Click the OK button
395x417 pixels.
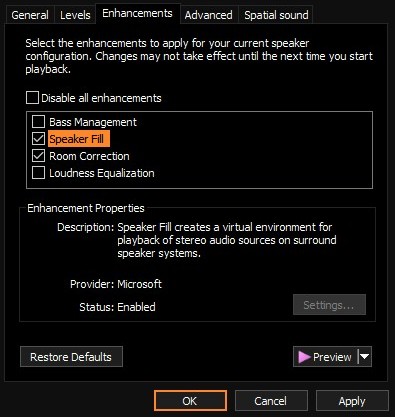(190, 401)
